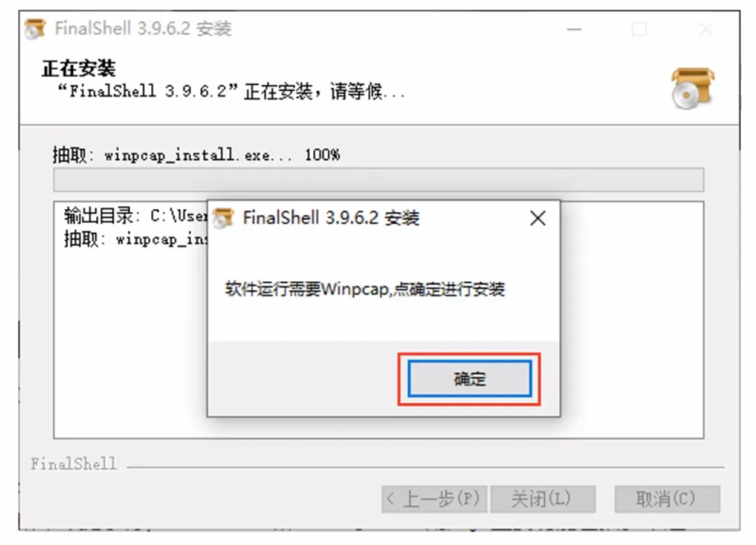Image resolution: width=756 pixels, height=545 pixels.
Task: Click the dialog title FinalShell 3.9.6.2 安装
Action: [x=330, y=218]
